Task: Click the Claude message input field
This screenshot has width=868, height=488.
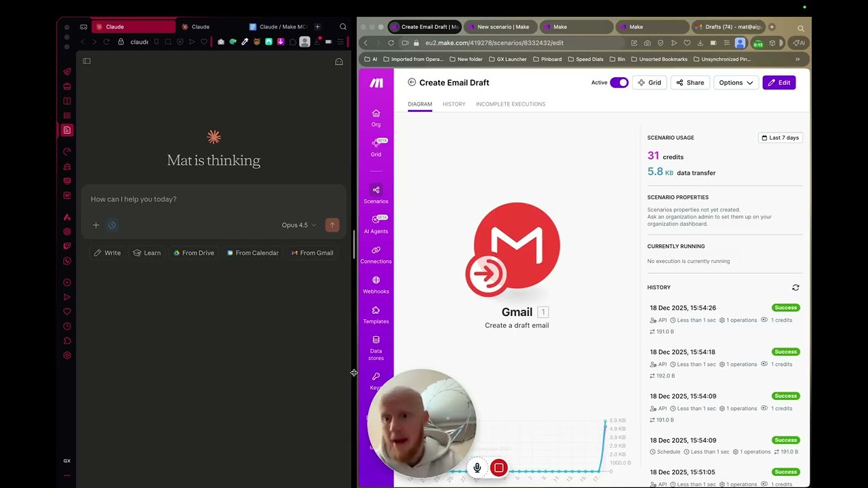Action: tap(214, 199)
